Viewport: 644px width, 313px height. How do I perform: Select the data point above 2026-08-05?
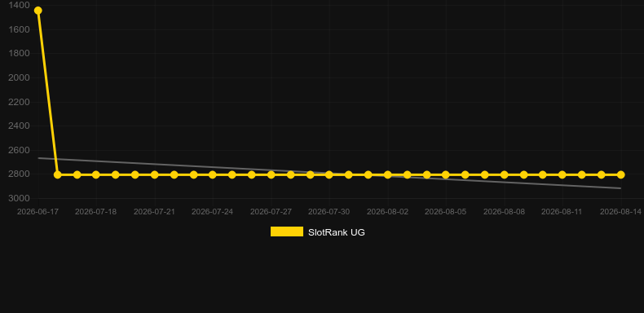[446, 174]
